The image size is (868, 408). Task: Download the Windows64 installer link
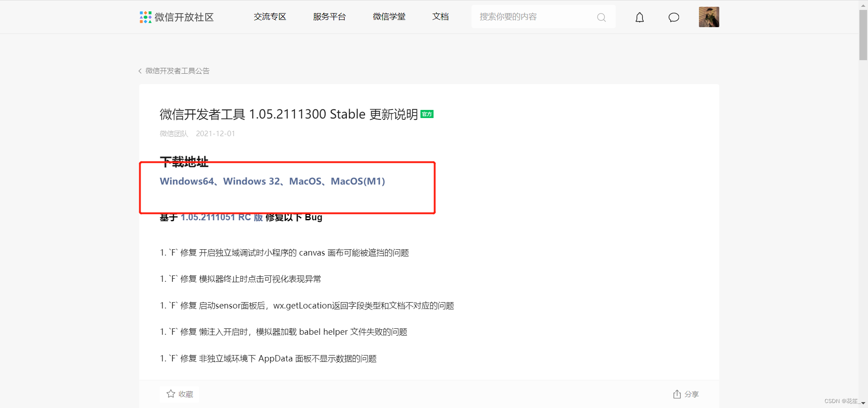click(187, 181)
